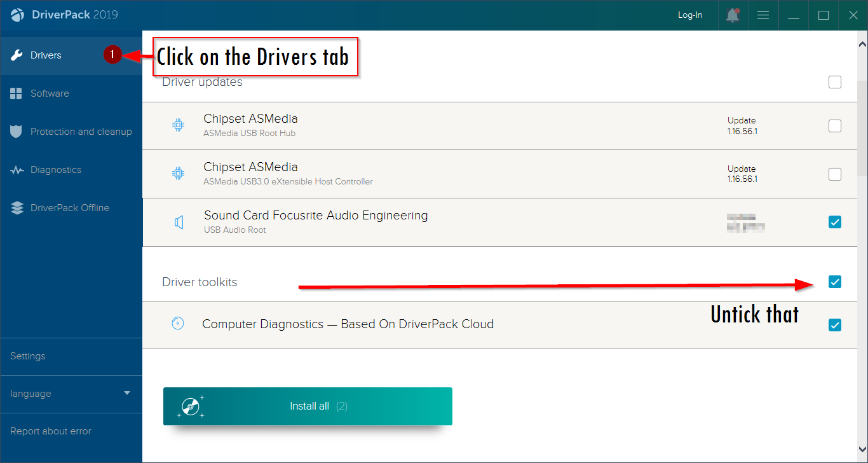Open the hamburger menu icon

[x=763, y=15]
